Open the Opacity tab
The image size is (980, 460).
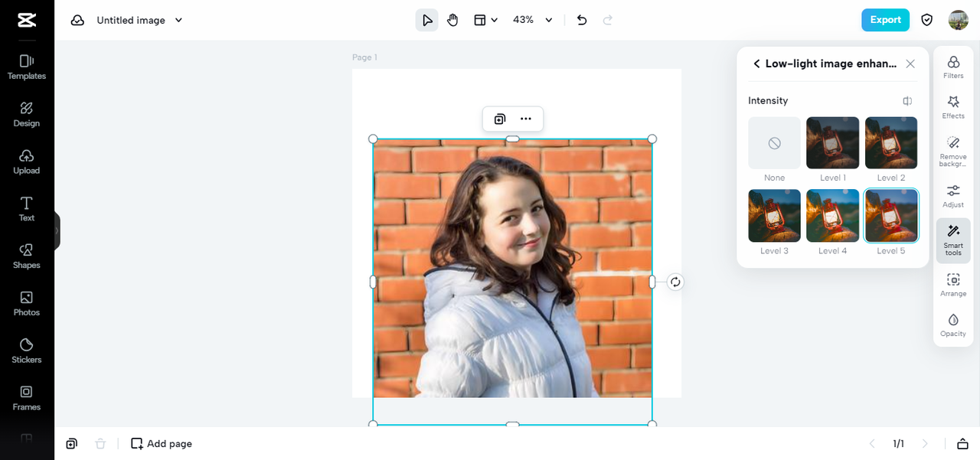[953, 325]
